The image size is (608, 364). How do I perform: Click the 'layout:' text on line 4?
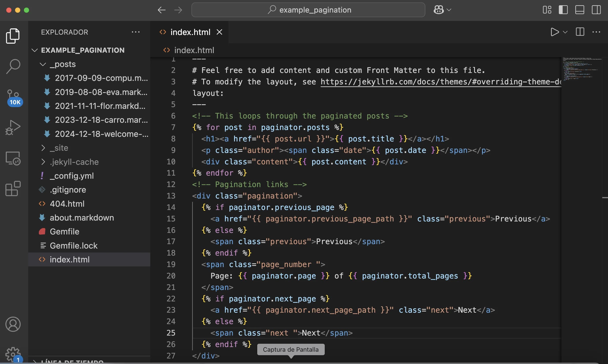click(x=208, y=93)
